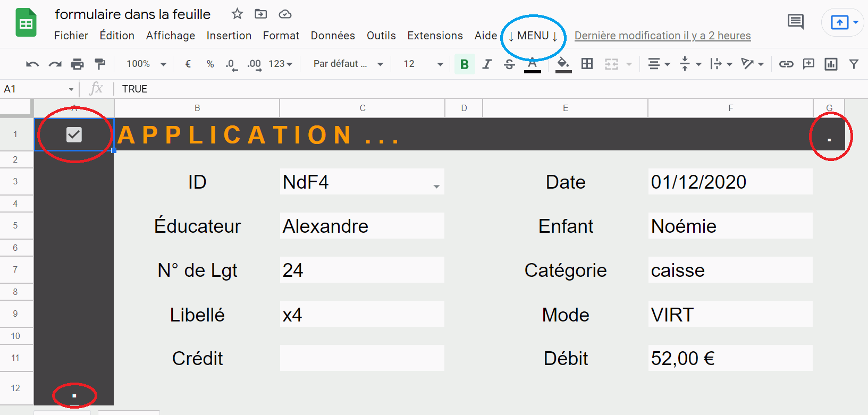The height and width of the screenshot is (415, 868).
Task: Click the print icon
Action: tap(78, 64)
